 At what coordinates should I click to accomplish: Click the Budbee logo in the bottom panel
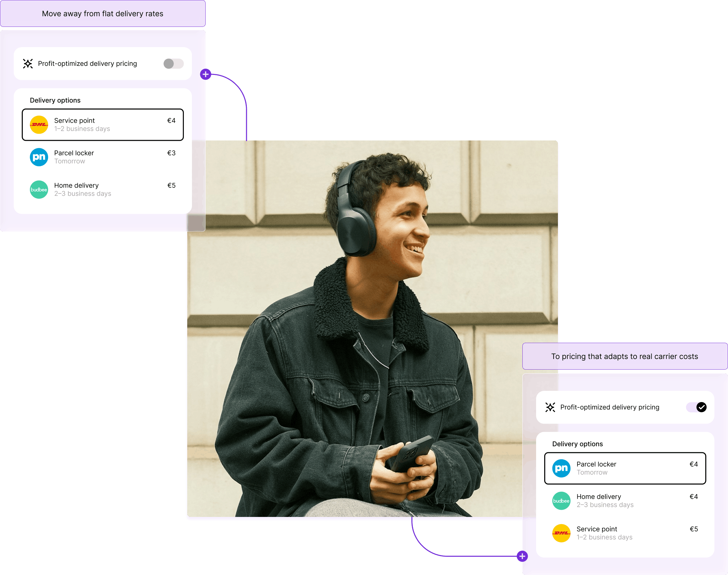[x=561, y=501]
